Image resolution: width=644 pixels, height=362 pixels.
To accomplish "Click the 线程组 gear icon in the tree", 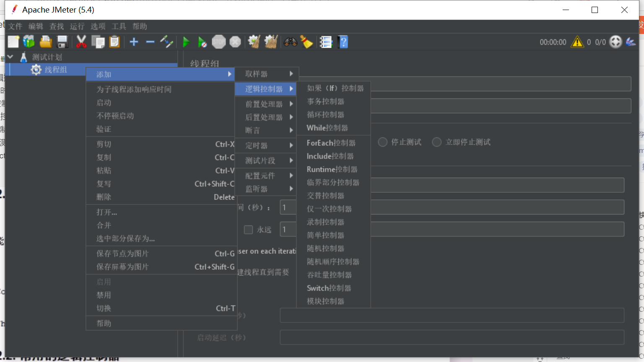I will coord(36,70).
